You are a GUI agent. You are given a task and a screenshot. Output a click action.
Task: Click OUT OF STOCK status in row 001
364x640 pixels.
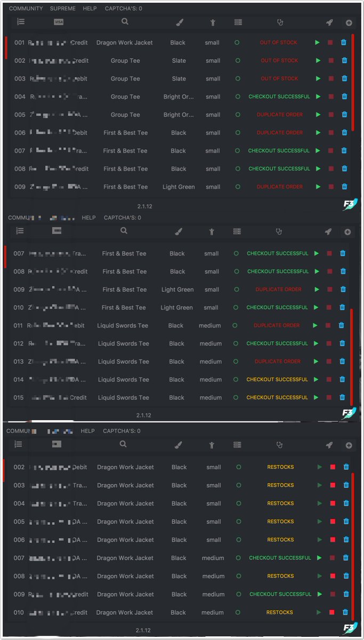click(x=279, y=42)
